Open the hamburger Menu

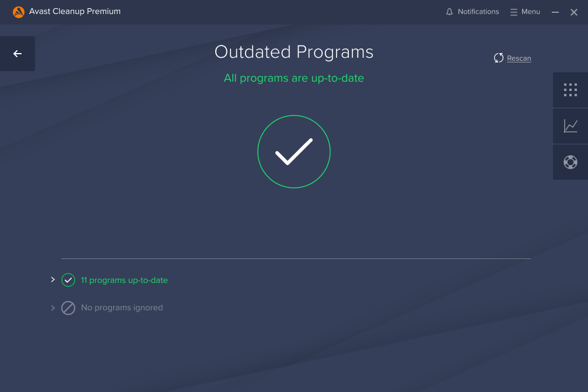tap(525, 12)
